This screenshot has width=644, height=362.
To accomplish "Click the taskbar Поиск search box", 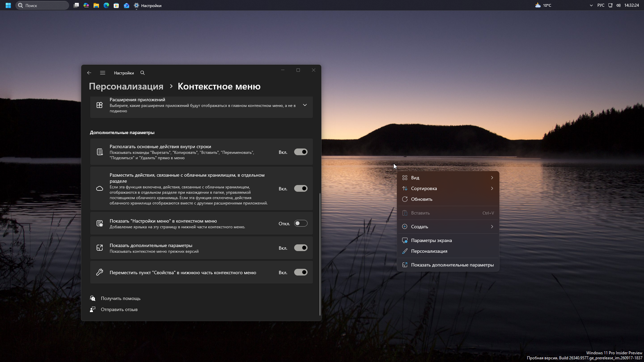I will tap(42, 5).
